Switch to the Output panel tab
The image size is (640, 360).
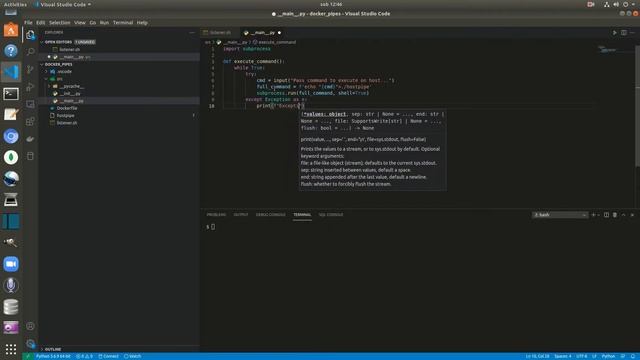click(241, 215)
